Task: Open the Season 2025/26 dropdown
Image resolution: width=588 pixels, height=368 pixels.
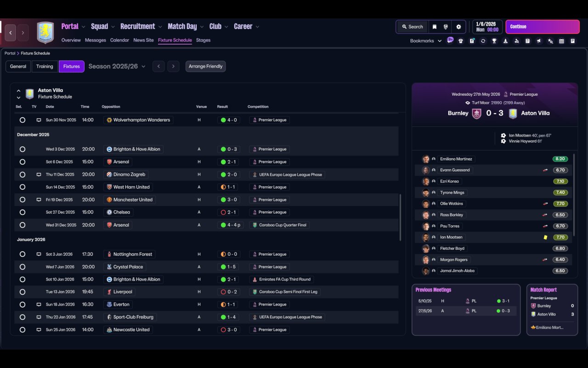Action: click(117, 66)
